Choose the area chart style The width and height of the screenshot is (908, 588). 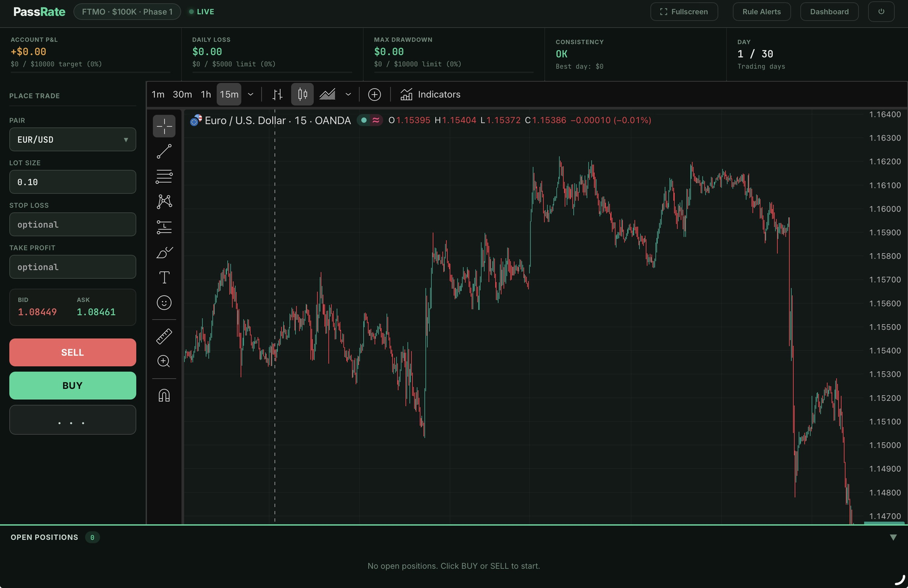coord(327,94)
